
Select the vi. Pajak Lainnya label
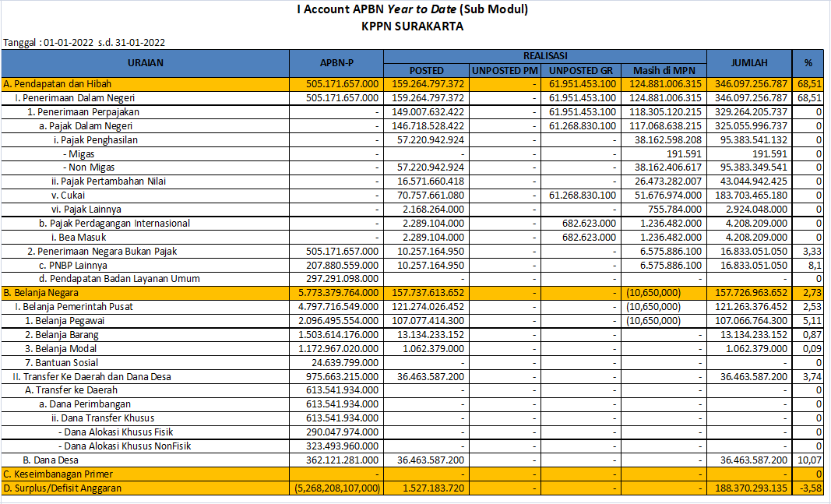(x=86, y=210)
